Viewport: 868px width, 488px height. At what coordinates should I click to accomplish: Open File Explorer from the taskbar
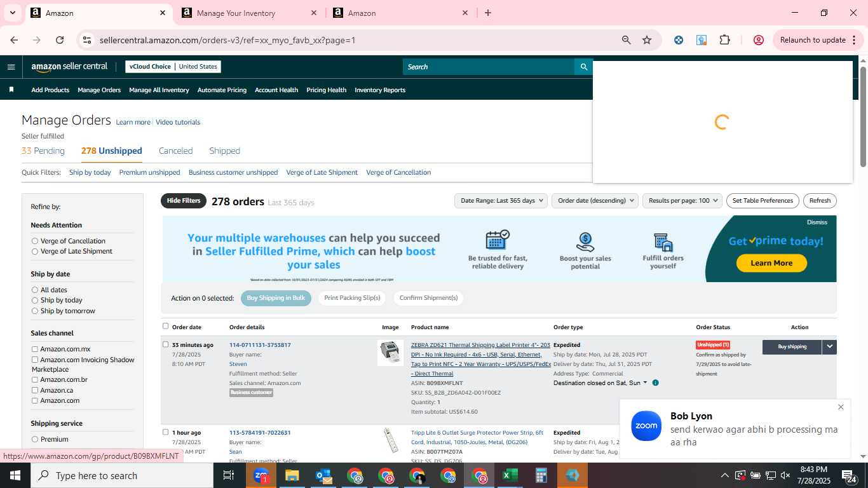[x=292, y=475]
